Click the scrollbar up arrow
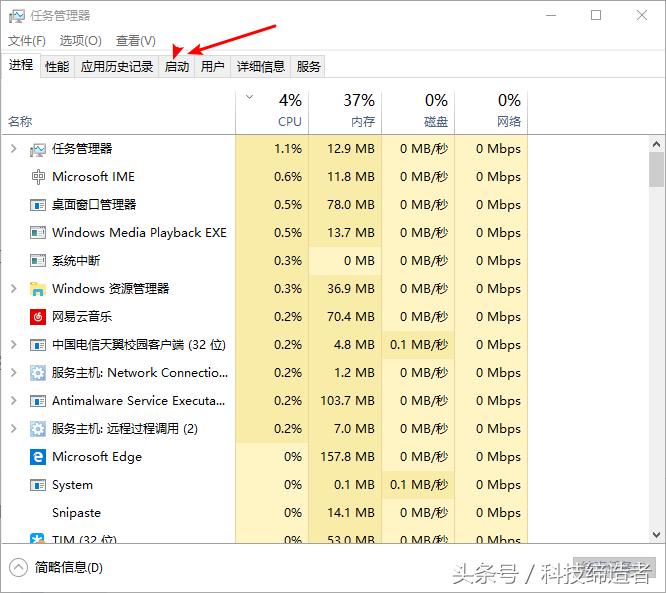This screenshot has height=593, width=666. point(656,144)
